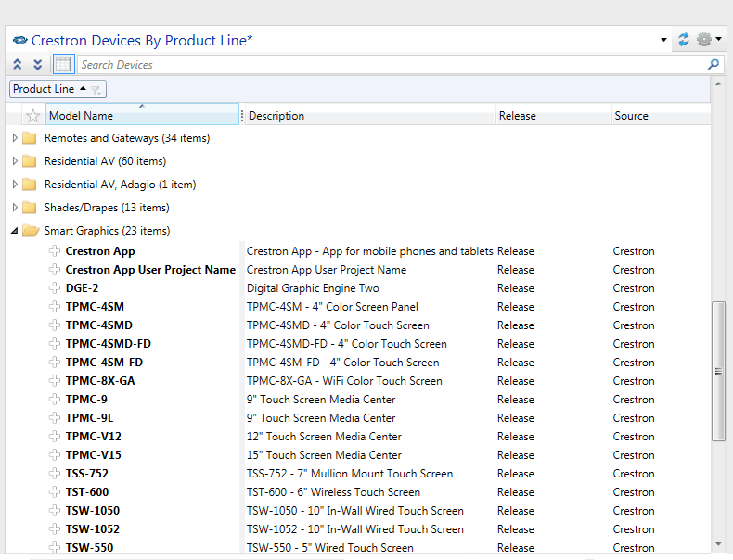733x560 pixels.
Task: Select the TPMC-4SMD-FD model name
Action: pos(108,344)
